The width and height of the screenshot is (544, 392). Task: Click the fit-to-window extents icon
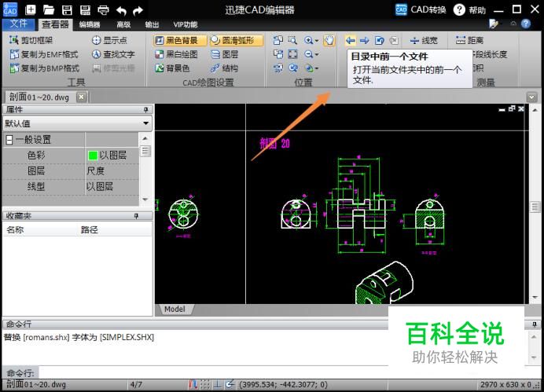(292, 54)
